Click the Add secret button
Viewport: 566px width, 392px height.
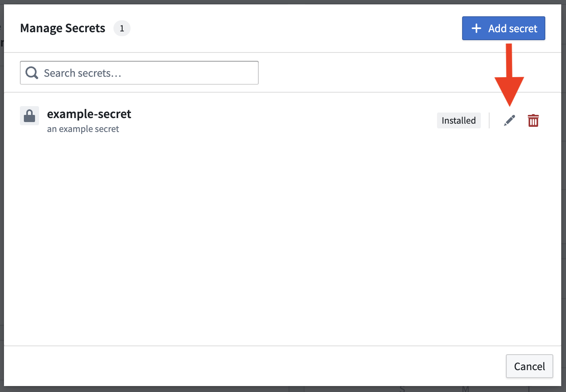pyautogui.click(x=504, y=28)
